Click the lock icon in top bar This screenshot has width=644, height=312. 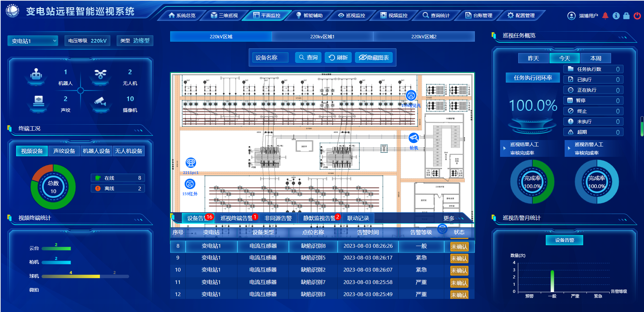pyautogui.click(x=626, y=15)
